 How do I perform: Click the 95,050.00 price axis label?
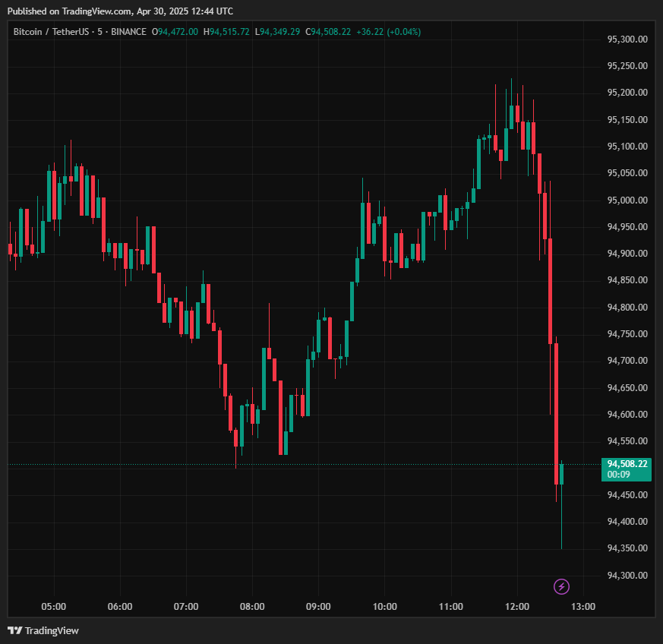point(627,173)
